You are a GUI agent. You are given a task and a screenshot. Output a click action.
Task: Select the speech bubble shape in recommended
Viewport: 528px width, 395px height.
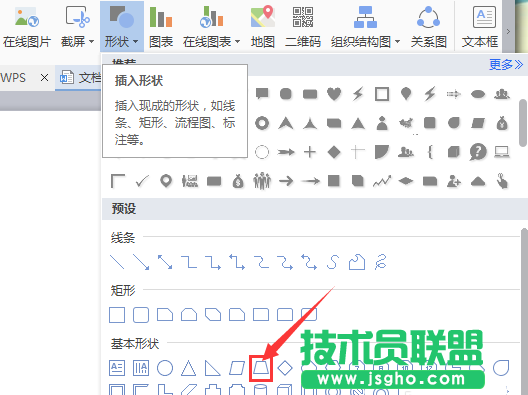[x=262, y=93]
